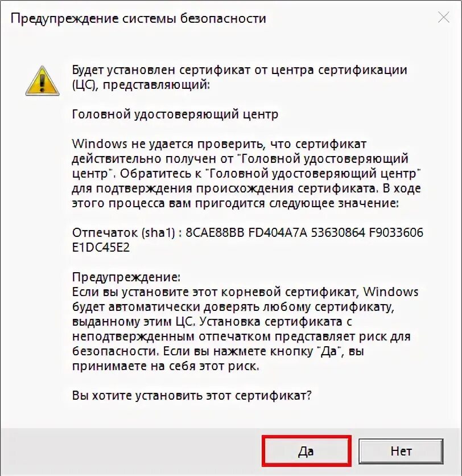Click thumbprint segment 53630864
Image resolution: width=462 pixels, height=476 pixels.
tap(338, 233)
